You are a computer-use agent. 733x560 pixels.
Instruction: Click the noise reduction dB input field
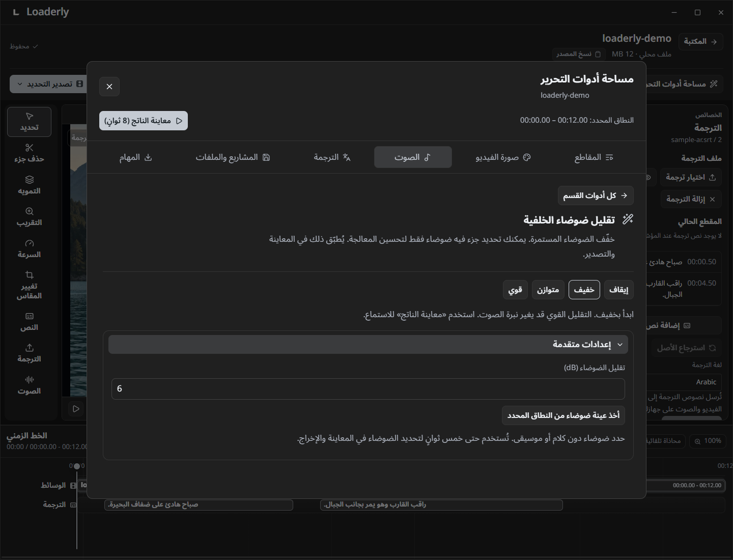click(x=368, y=389)
